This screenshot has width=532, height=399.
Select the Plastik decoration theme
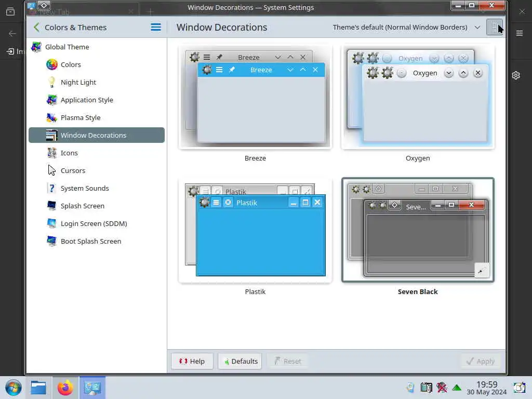pos(255,230)
